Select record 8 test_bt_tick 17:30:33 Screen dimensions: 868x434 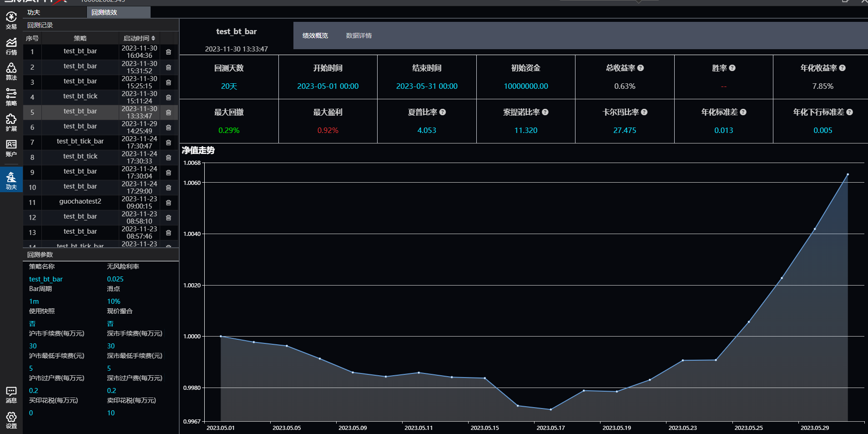click(101, 158)
